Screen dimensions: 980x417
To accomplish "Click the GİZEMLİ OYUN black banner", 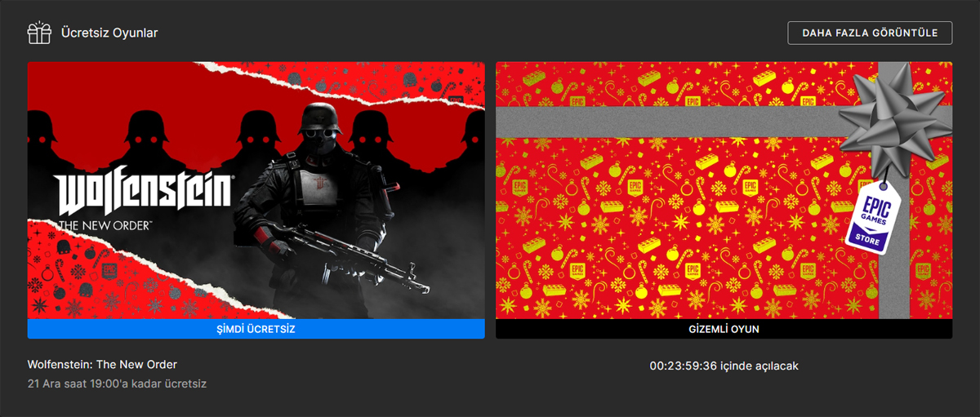I will click(x=724, y=329).
